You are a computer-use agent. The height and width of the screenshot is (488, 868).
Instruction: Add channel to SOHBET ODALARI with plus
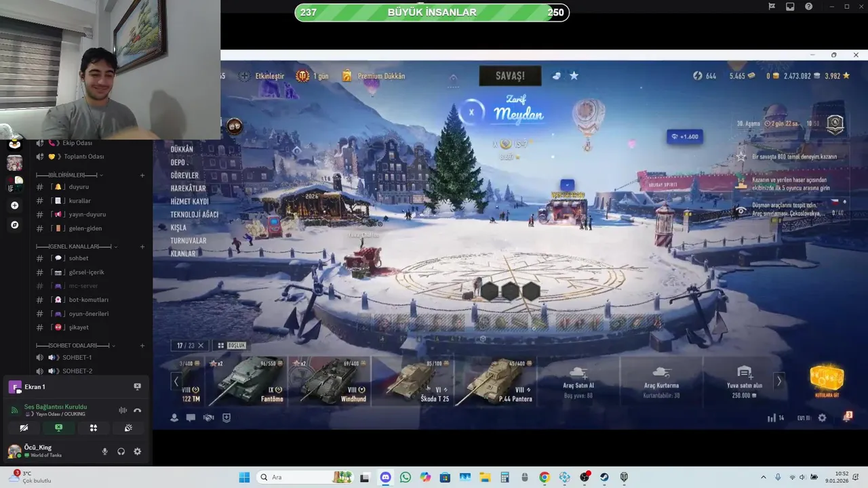(142, 346)
